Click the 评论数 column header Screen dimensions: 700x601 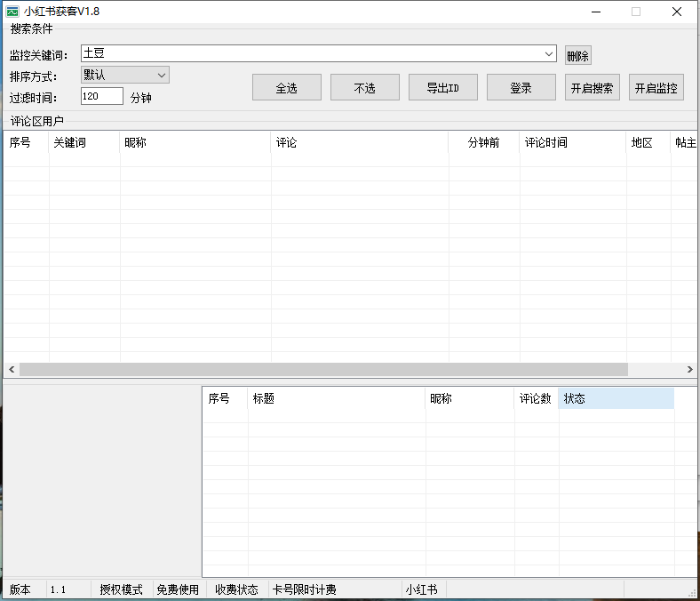pos(536,399)
